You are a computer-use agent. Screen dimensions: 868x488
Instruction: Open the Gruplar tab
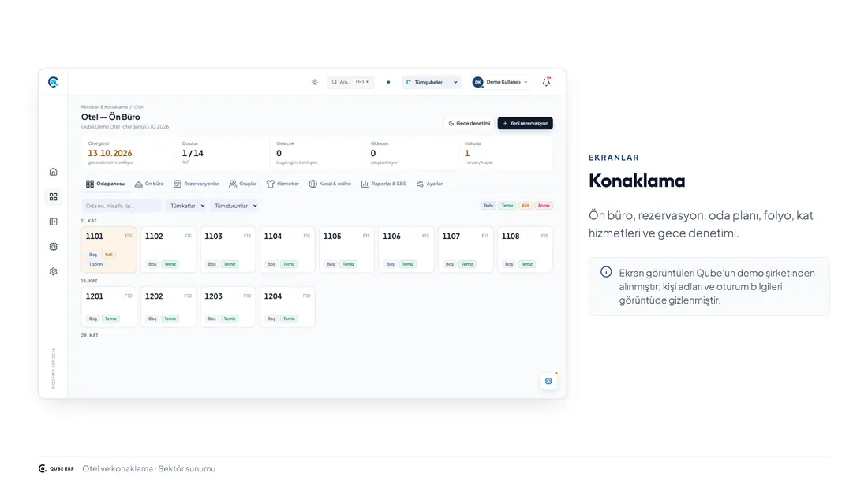[x=242, y=184]
